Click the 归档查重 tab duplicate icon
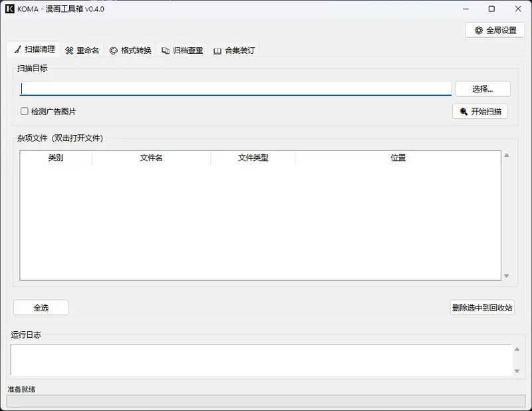 (166, 51)
